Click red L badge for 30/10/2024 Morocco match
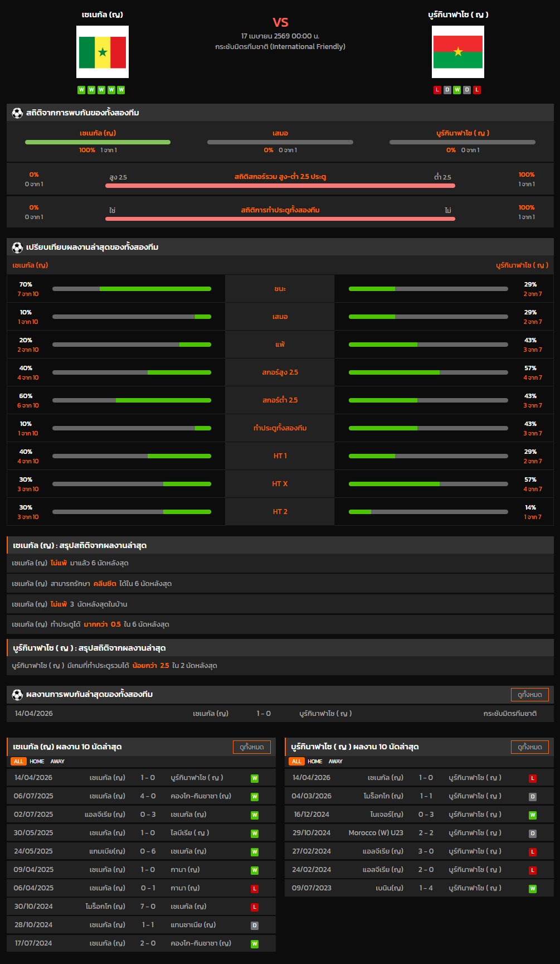 255,907
